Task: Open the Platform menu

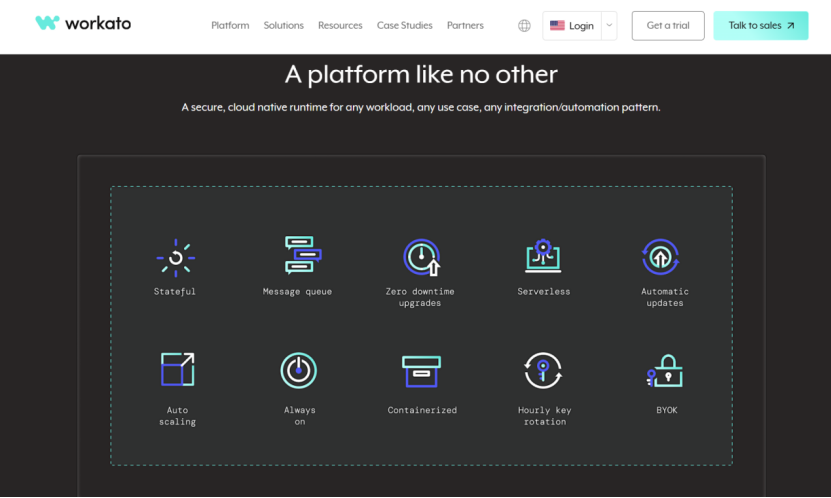Action: [230, 26]
